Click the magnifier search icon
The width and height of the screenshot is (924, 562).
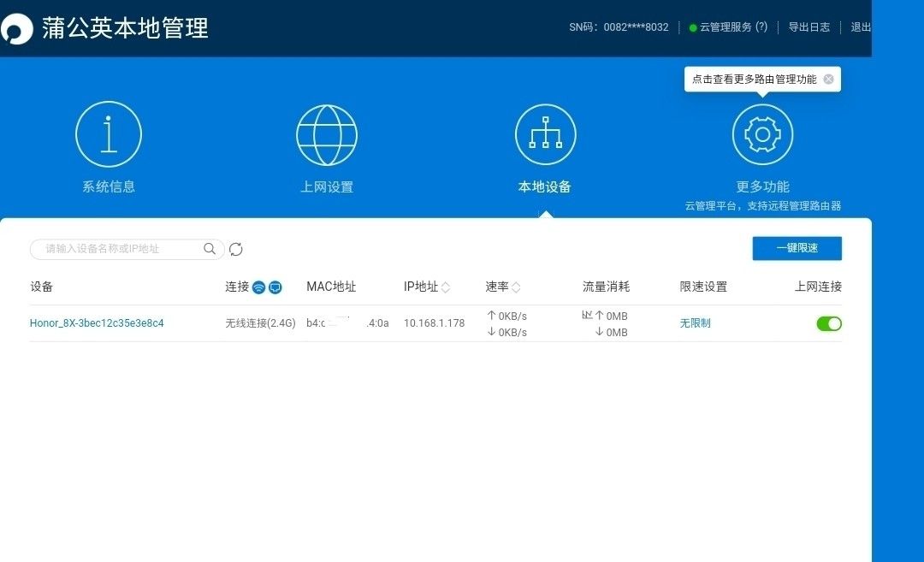point(210,249)
